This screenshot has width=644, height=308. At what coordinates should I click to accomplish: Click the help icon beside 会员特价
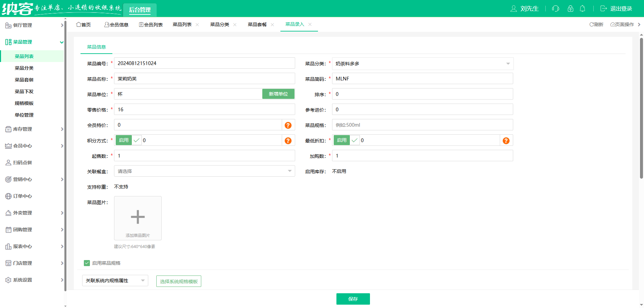click(x=288, y=125)
